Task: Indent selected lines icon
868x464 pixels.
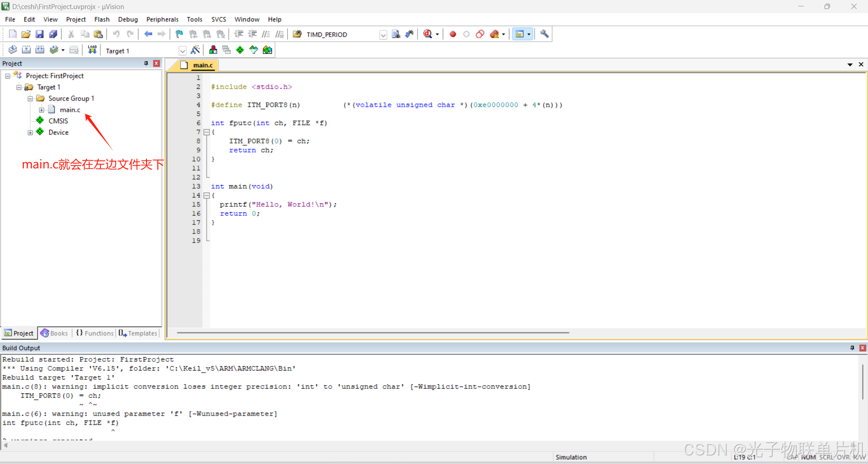Action: coord(239,34)
